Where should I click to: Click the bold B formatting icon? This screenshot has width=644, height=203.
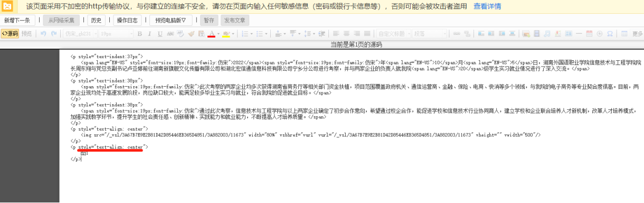point(140,34)
